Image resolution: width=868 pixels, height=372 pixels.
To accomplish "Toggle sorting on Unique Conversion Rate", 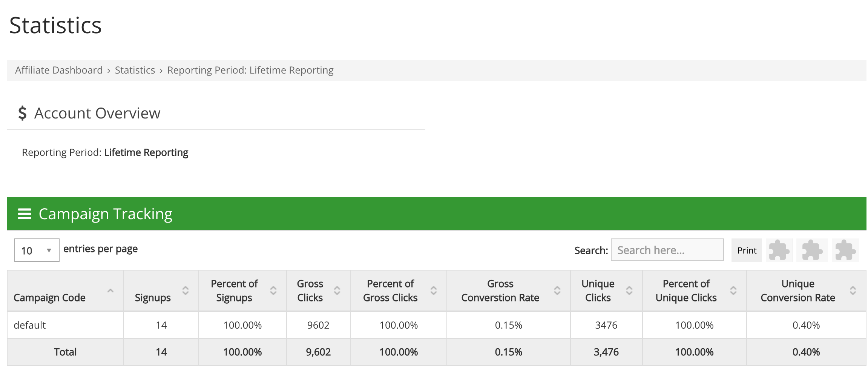I will point(853,291).
